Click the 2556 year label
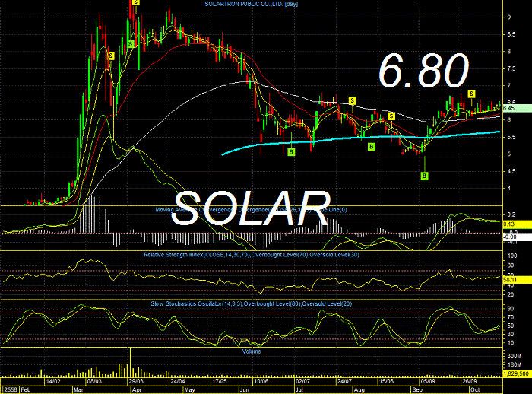532x394 pixels. pos(9,390)
